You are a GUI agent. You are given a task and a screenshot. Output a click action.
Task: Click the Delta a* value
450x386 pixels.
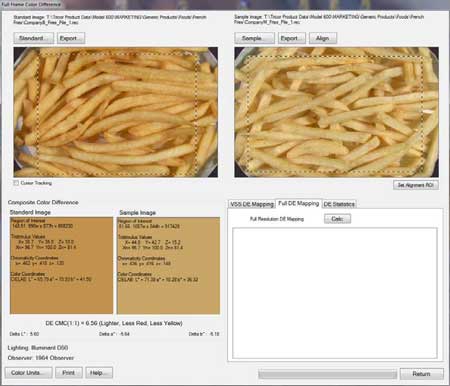tap(114, 334)
